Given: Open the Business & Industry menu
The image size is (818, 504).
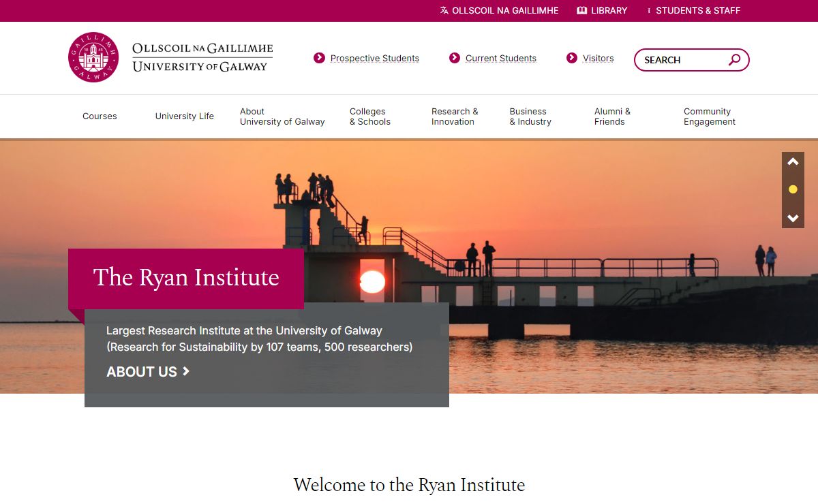Looking at the screenshot, I should pyautogui.click(x=530, y=116).
